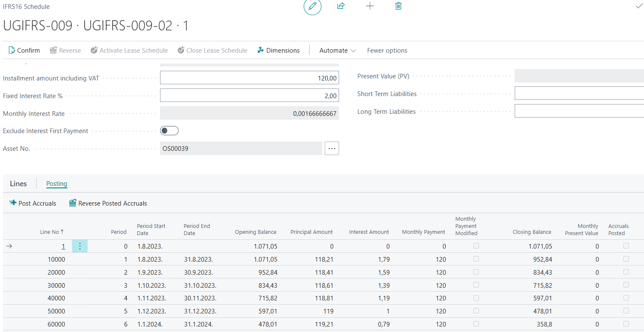Open the three-dot row menu for line 1

(x=80, y=246)
